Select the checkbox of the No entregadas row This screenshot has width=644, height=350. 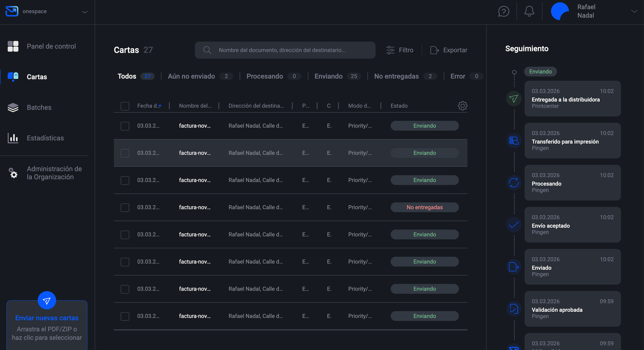[x=125, y=208]
